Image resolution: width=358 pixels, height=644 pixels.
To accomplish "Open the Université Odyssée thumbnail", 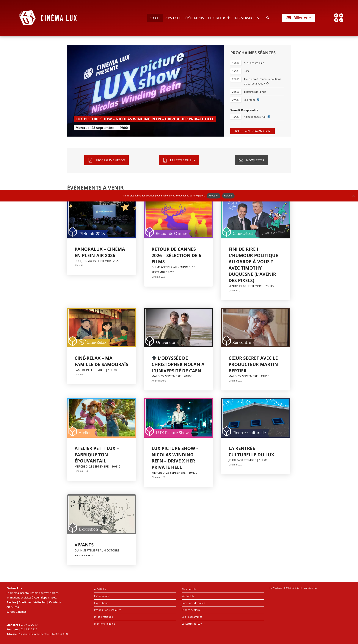I will [178, 327].
